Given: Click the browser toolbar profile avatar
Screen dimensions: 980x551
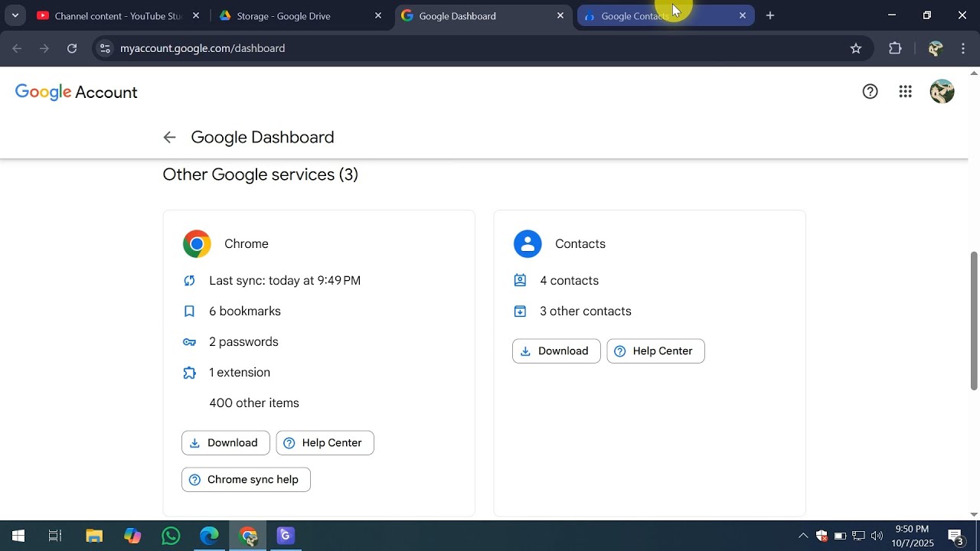Looking at the screenshot, I should pyautogui.click(x=935, y=48).
